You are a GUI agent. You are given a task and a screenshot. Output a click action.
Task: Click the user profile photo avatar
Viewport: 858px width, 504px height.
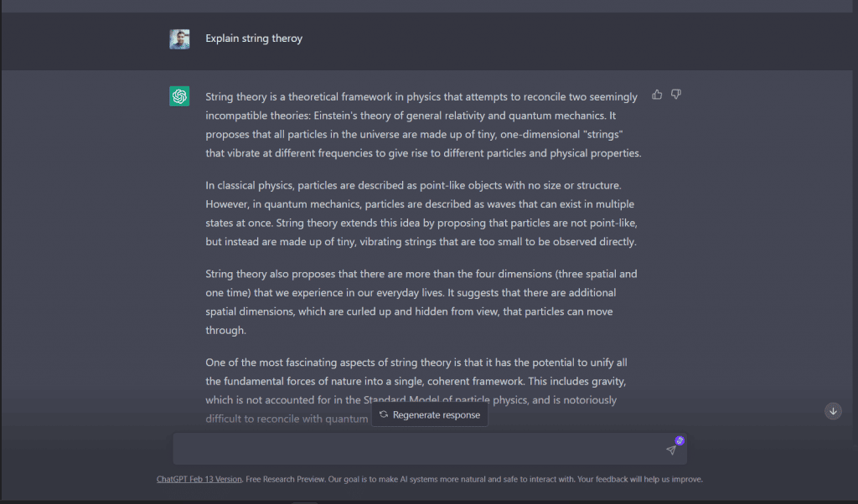[179, 39]
